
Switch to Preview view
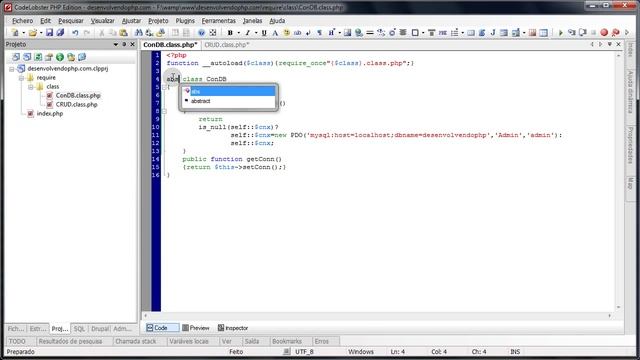click(196, 328)
